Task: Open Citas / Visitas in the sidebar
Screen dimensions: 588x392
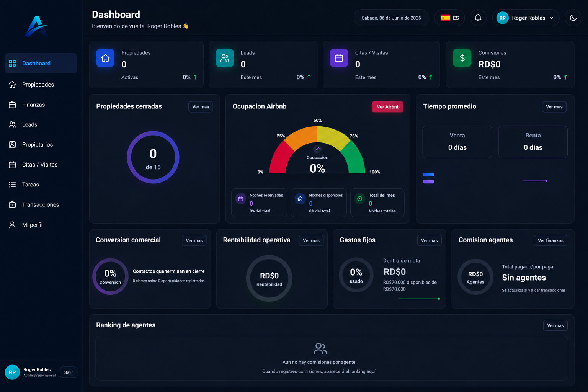Action: (x=41, y=165)
